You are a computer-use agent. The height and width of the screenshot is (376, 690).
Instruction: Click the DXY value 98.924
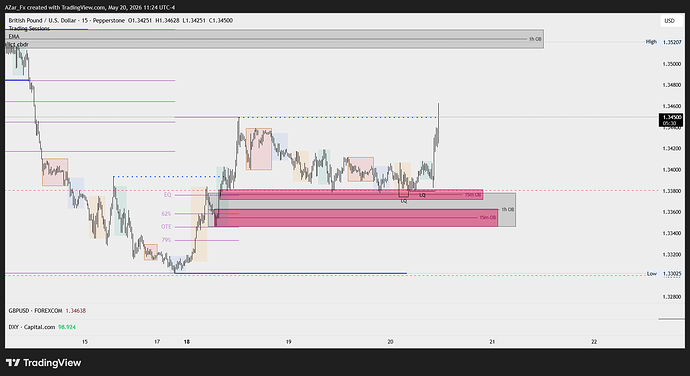[67, 327]
